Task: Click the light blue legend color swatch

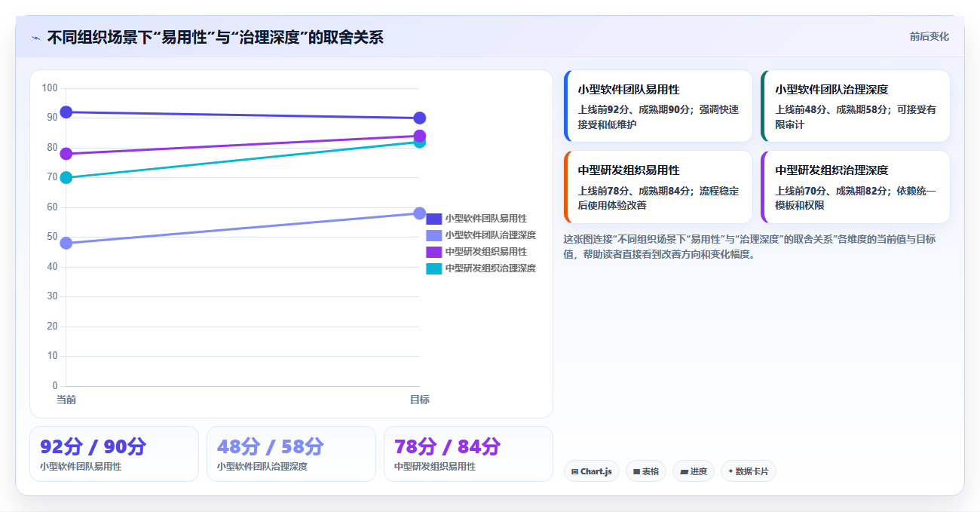Action: coord(434,235)
